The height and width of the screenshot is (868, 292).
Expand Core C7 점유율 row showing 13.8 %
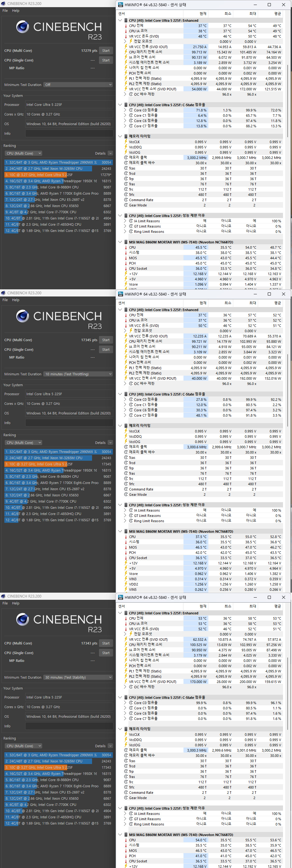click(126, 126)
